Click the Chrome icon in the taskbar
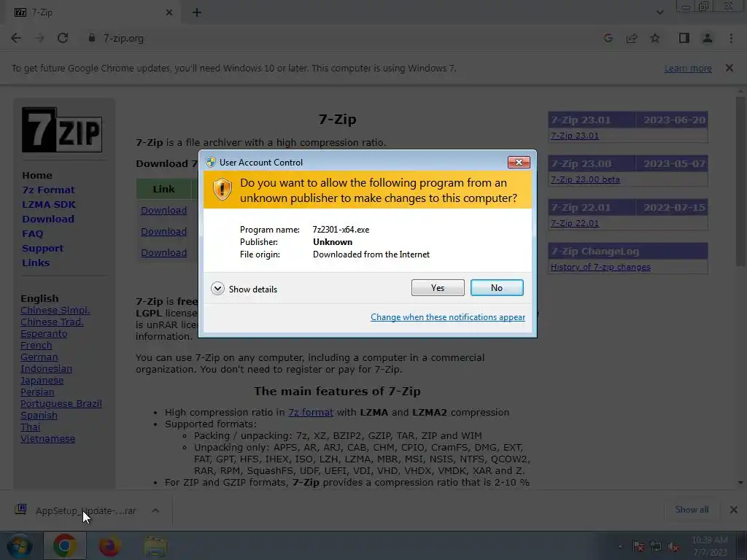Image resolution: width=747 pixels, height=560 pixels. [x=65, y=545]
